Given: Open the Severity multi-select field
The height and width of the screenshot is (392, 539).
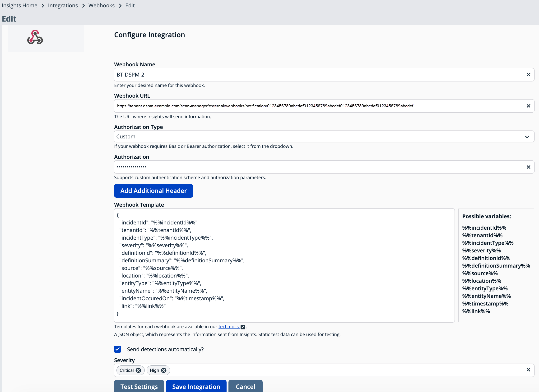Looking at the screenshot, I should click(324, 370).
